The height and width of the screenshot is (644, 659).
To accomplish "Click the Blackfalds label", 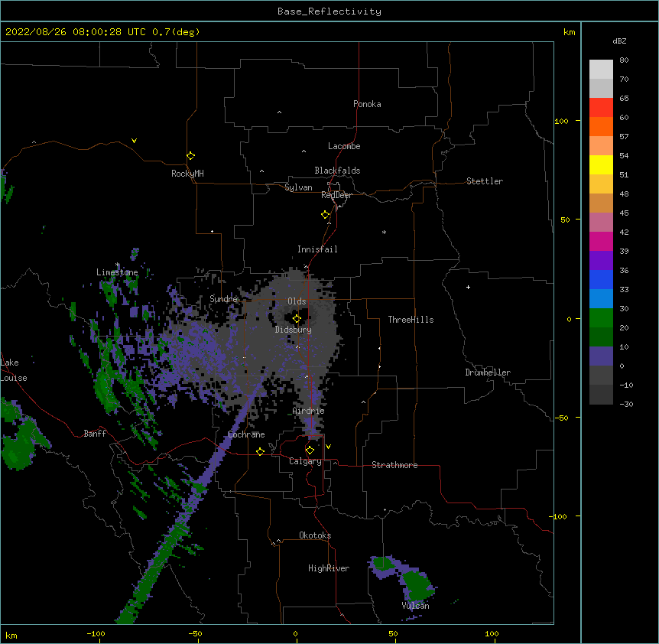I will point(337,171).
